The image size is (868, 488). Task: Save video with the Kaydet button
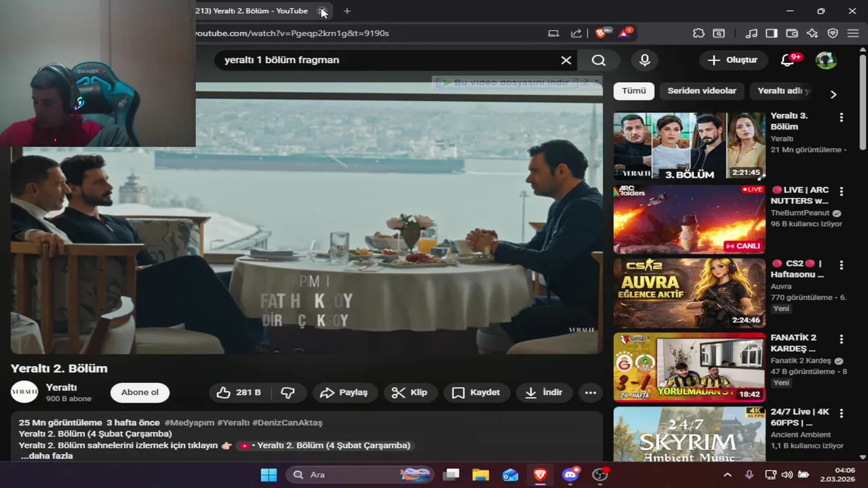point(476,392)
